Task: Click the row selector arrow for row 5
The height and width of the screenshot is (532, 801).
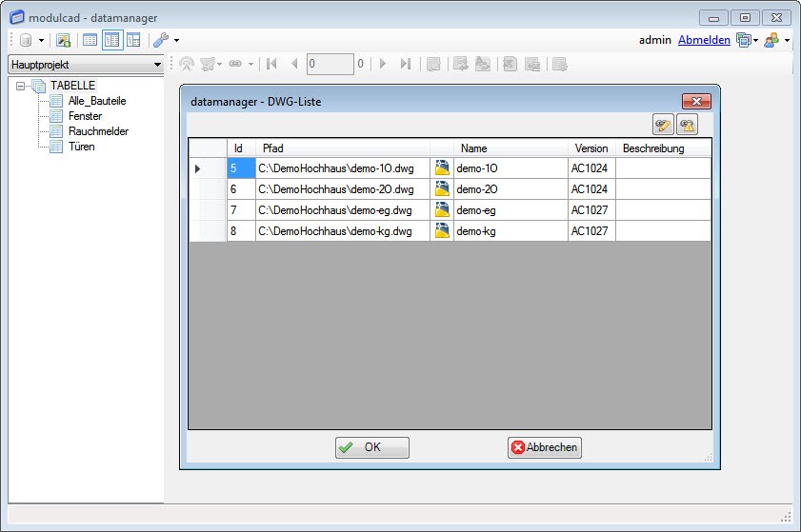Action: [208, 167]
